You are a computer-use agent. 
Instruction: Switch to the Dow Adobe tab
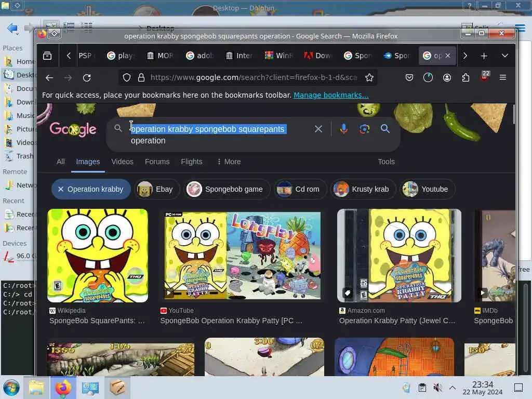[318, 56]
